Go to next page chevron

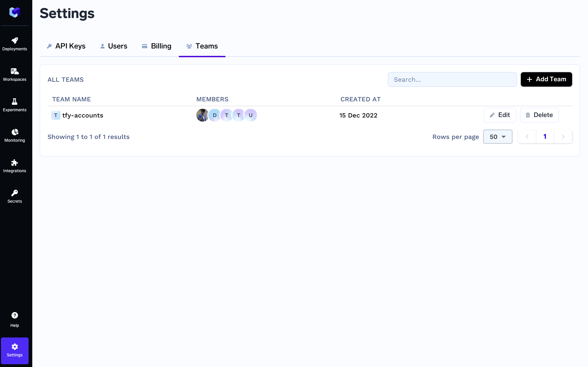563,137
